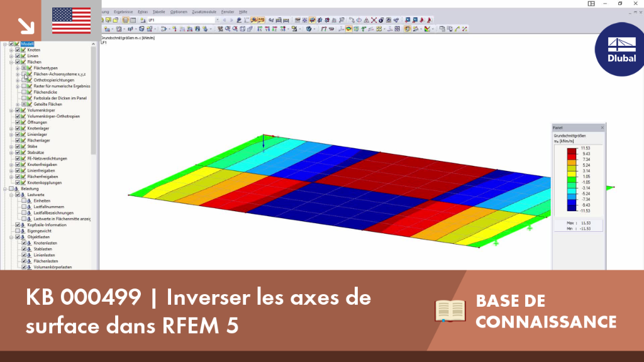The image size is (644, 362).
Task: Click the American flag language icon
Action: coord(72,21)
